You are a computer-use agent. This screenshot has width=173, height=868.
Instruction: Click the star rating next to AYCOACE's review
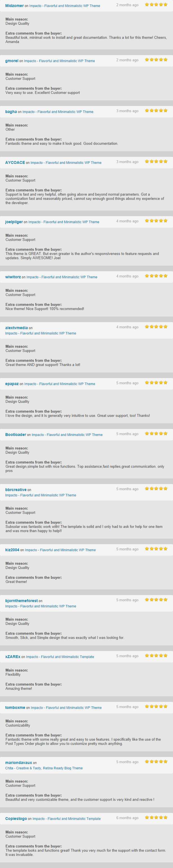156,162
